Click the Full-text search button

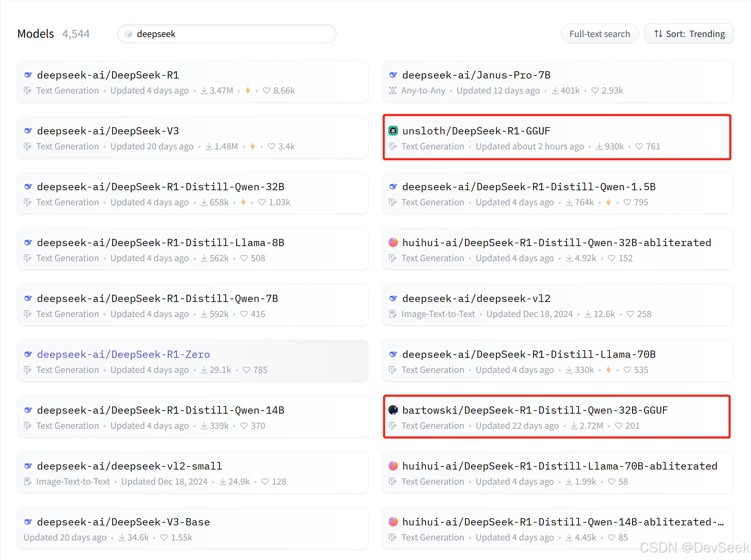coord(599,34)
